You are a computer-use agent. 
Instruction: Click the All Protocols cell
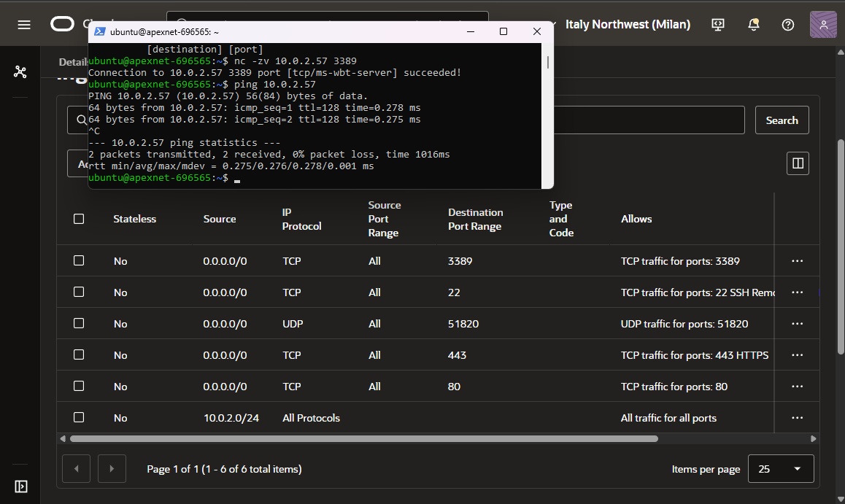(x=311, y=418)
